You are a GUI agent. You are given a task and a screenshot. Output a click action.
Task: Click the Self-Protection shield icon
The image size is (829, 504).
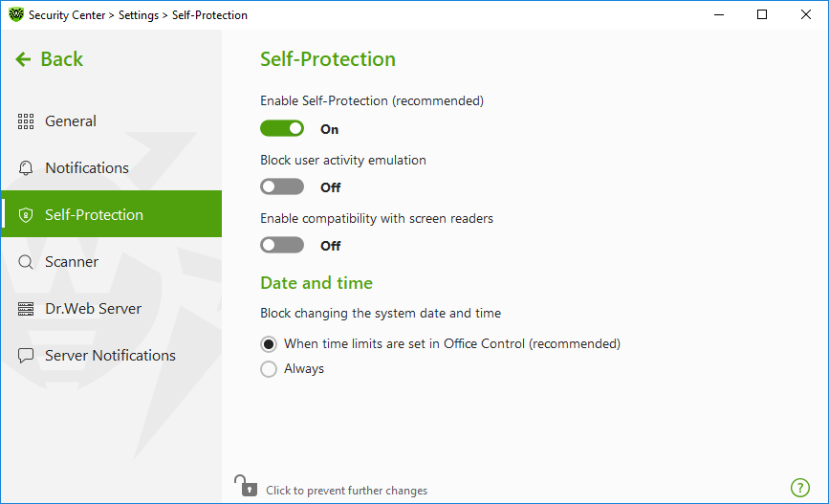[x=26, y=215]
